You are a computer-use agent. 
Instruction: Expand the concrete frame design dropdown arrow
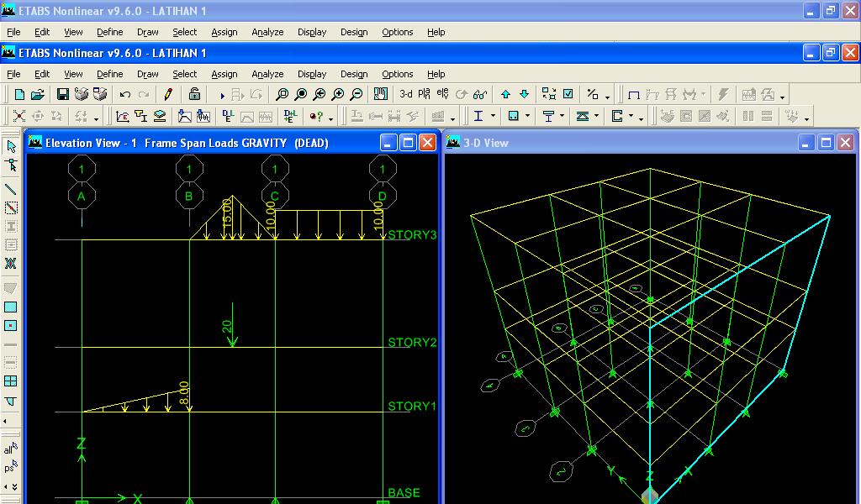528,116
